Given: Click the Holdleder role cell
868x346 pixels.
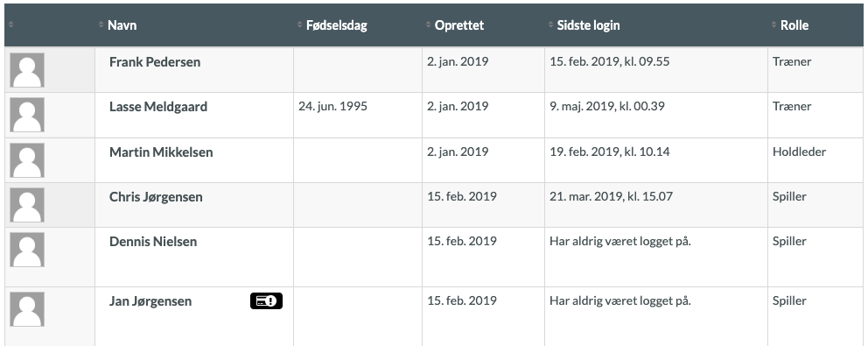Looking at the screenshot, I should [x=800, y=152].
